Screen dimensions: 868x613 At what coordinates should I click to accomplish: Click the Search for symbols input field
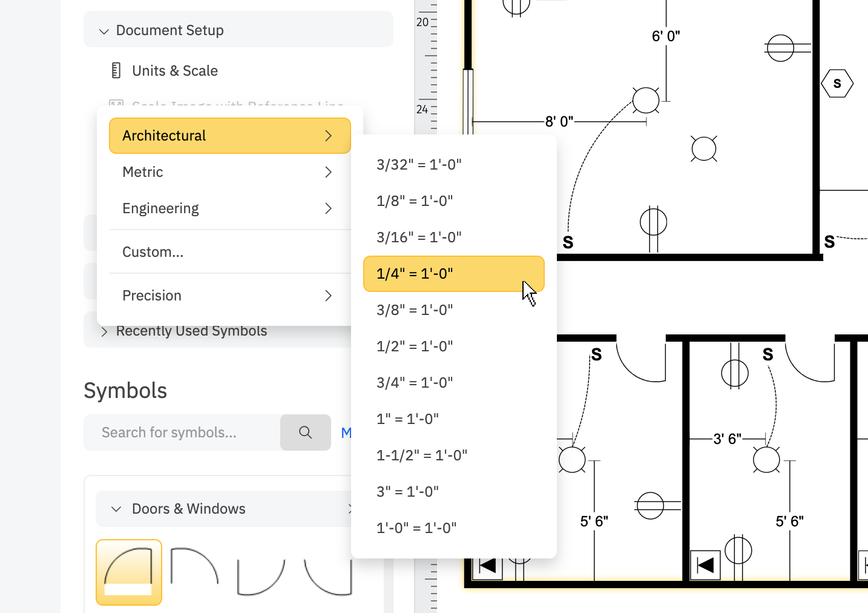[x=182, y=432]
